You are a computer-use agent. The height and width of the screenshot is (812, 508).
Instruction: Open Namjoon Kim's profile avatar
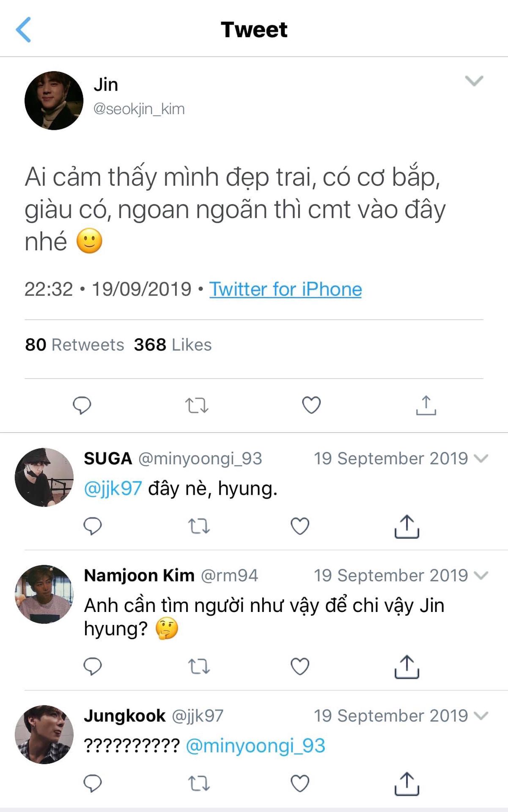tap(44, 594)
